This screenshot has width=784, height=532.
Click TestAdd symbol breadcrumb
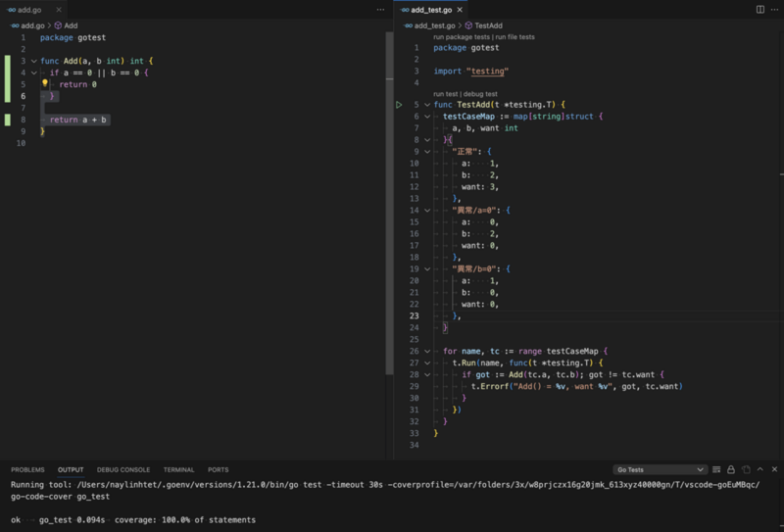pos(483,25)
